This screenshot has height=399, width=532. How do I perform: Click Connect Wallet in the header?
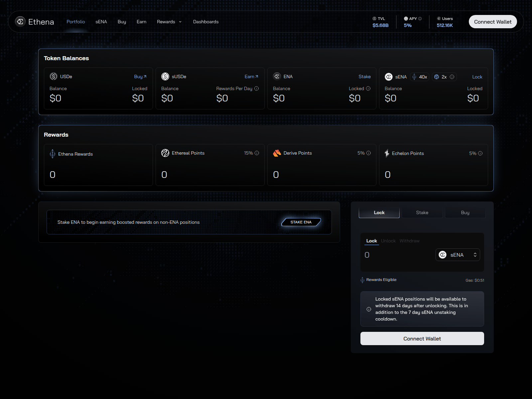coord(493,22)
